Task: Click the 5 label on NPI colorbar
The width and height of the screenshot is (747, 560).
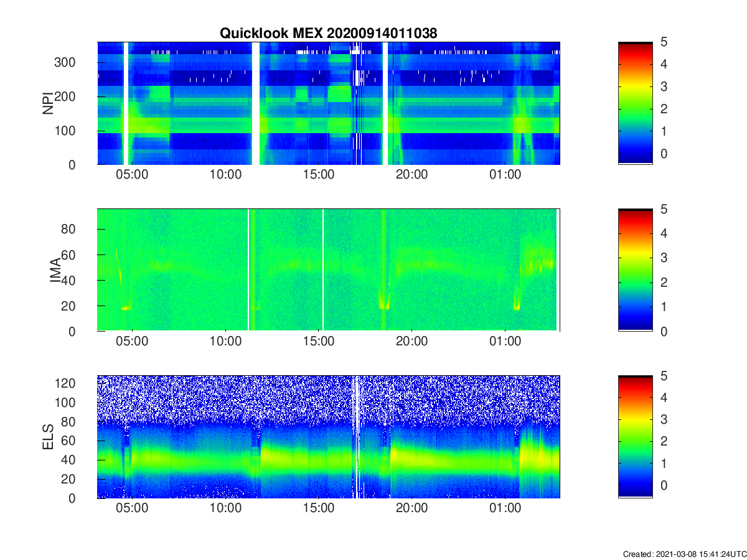Action: pos(663,42)
